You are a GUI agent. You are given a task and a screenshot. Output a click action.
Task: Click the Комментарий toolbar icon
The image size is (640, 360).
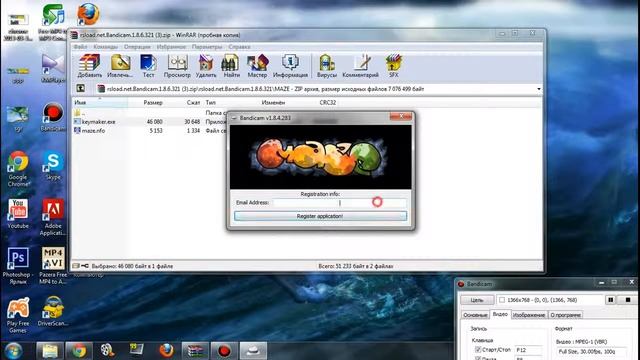(360, 66)
